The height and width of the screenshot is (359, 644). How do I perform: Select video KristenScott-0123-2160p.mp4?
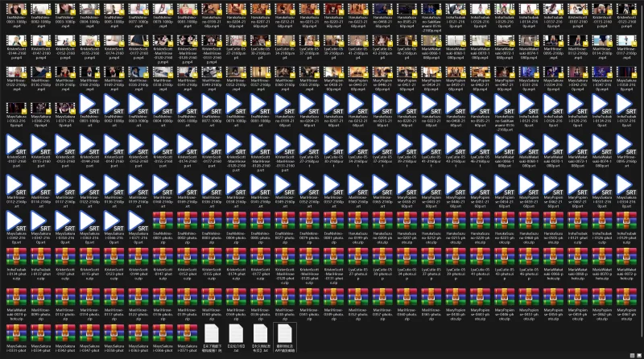627,15
